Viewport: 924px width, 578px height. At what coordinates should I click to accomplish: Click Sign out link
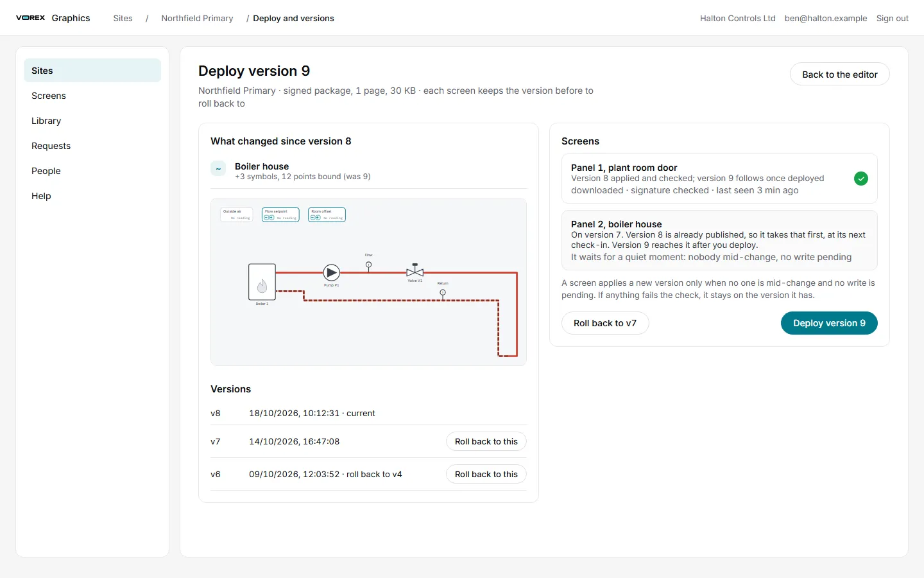[893, 18]
